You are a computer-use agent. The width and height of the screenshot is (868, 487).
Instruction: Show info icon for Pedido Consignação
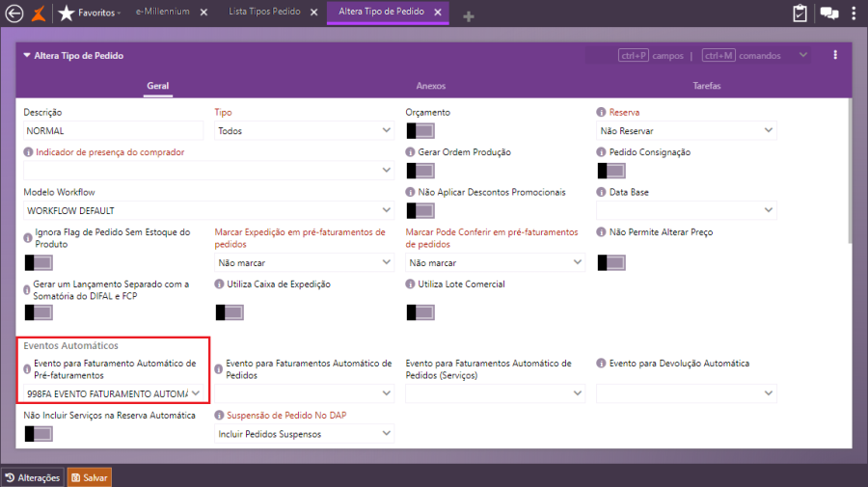[601, 152]
